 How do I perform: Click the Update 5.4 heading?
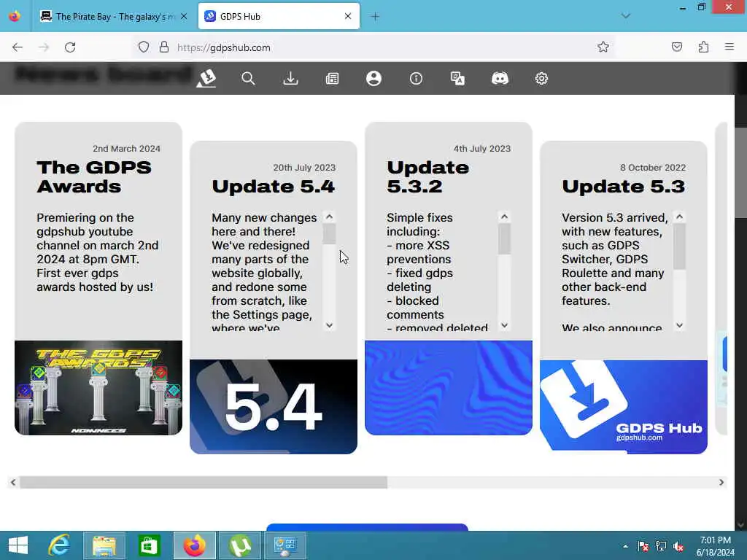tap(274, 186)
